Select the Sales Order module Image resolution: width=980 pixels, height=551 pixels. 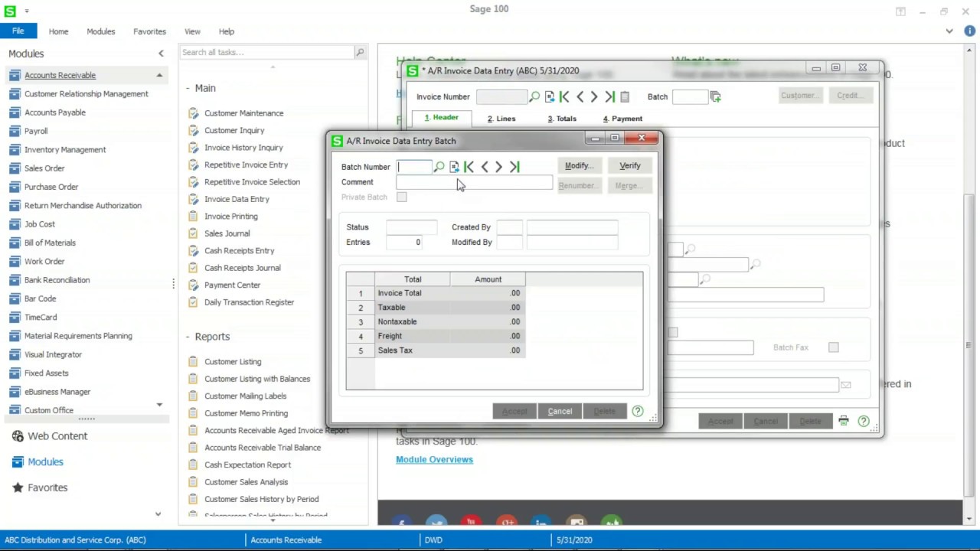[x=44, y=168]
